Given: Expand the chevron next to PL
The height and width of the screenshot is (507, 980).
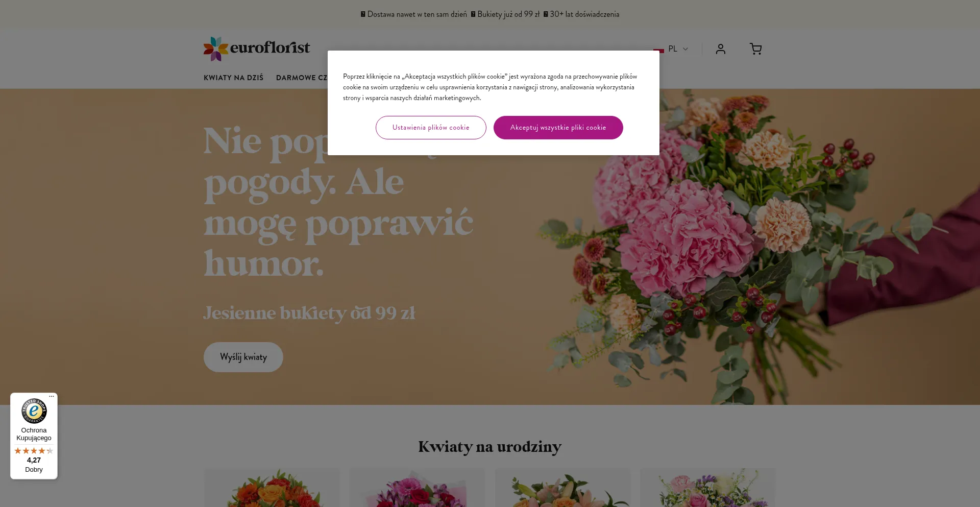Looking at the screenshot, I should pyautogui.click(x=685, y=50).
